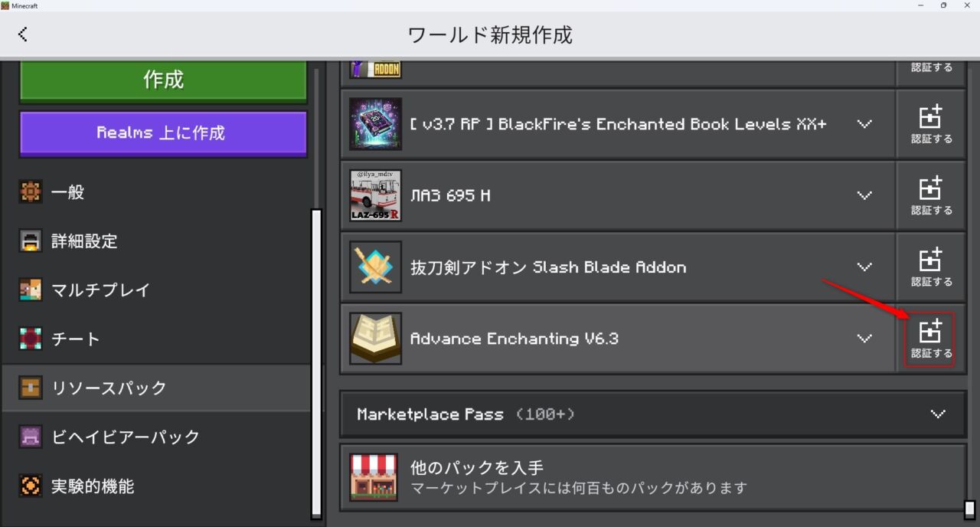Select the リソースパック tab

click(155, 388)
